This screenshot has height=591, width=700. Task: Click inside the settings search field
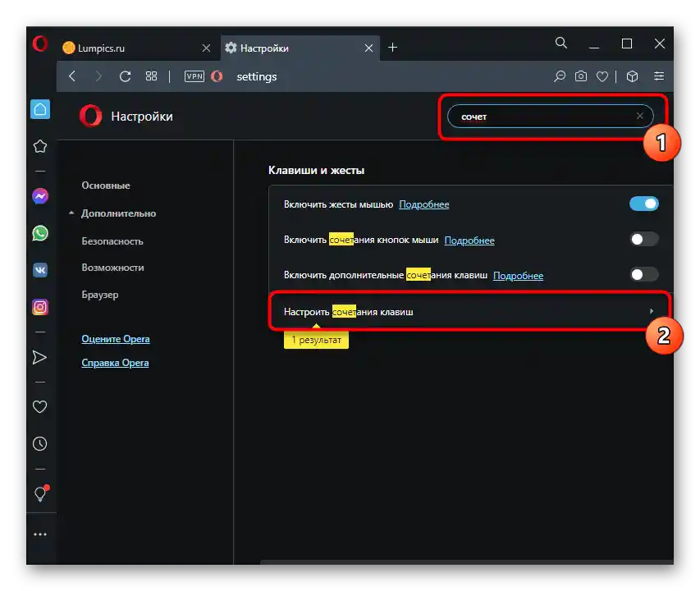pyautogui.click(x=542, y=117)
